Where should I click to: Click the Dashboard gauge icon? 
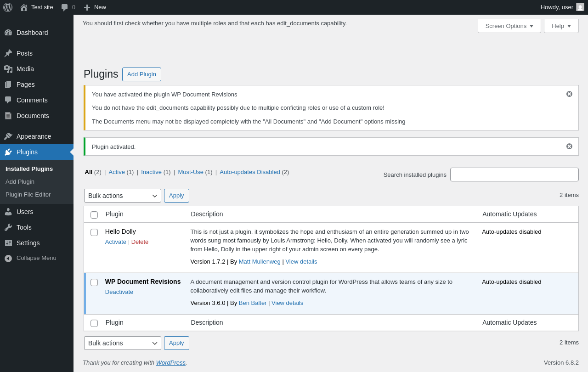click(8, 33)
